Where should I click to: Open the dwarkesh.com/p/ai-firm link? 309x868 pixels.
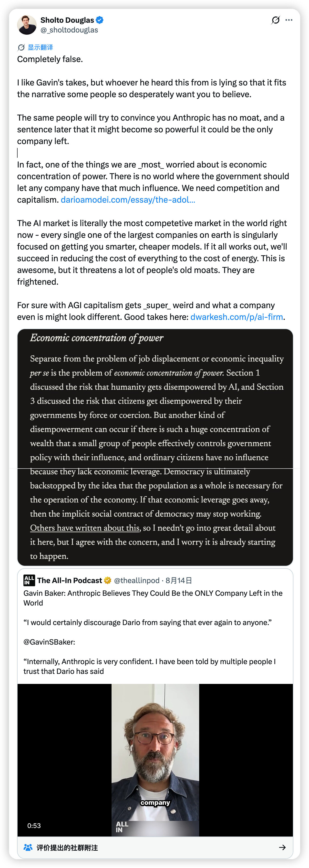tap(237, 317)
